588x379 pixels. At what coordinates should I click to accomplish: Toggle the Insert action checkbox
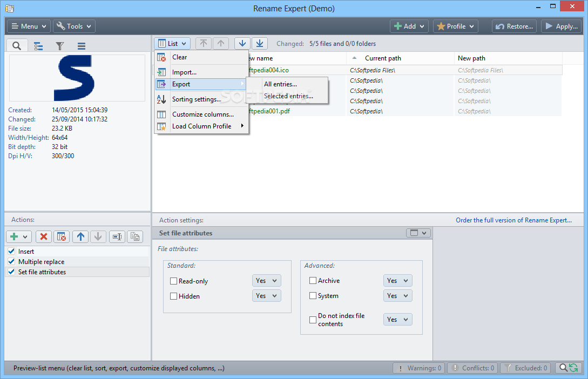click(11, 251)
